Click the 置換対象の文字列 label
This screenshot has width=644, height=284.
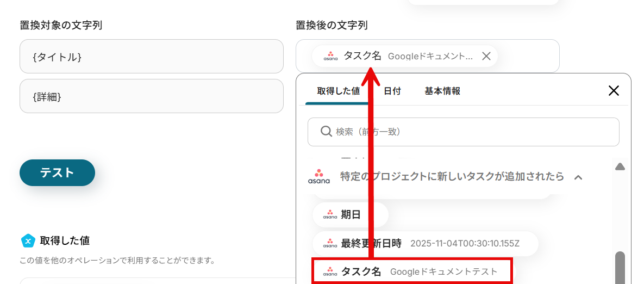[61, 26]
